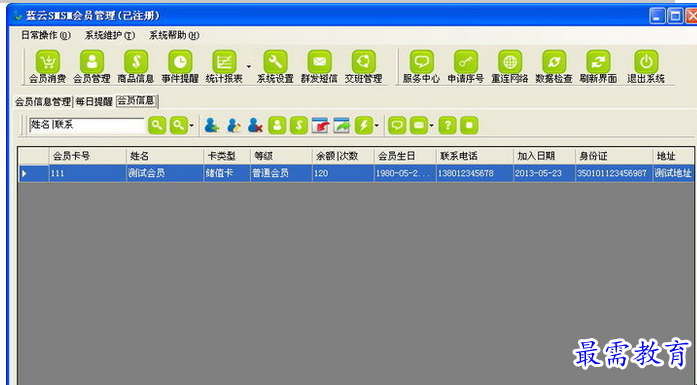Viewport: 697px width, 385px height.
Task: Click the 地址 column header
Action: point(673,156)
